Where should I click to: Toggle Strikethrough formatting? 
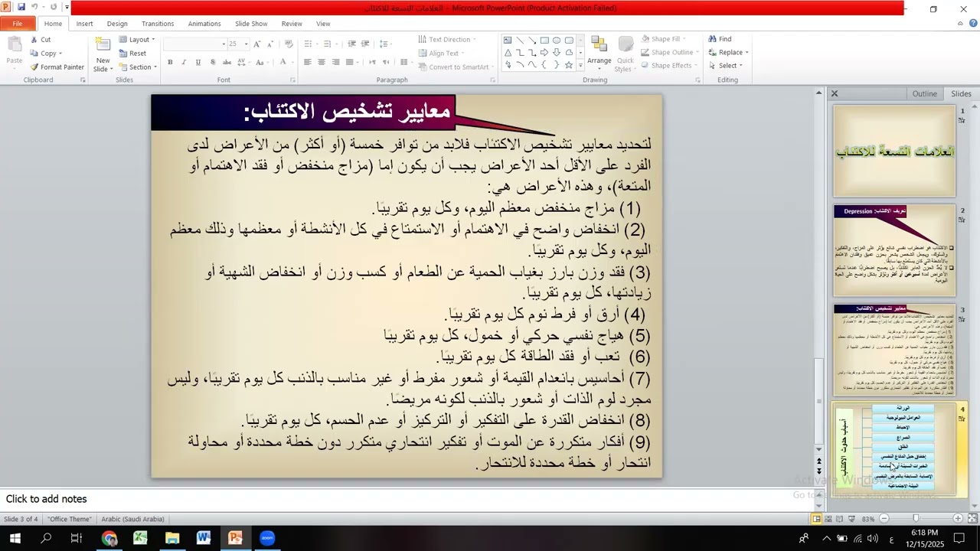pyautogui.click(x=226, y=62)
